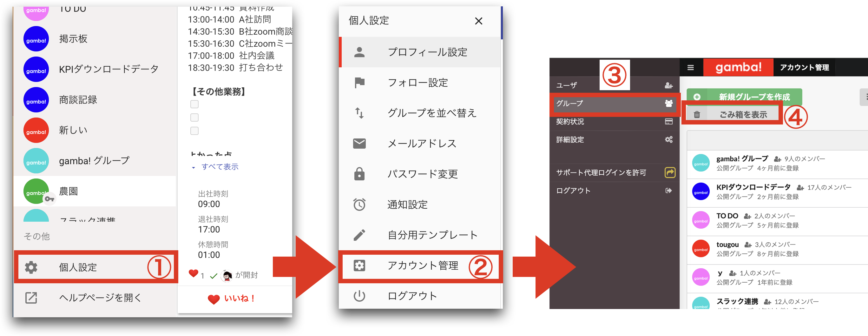Open メールアドレス setting

pyautogui.click(x=420, y=143)
